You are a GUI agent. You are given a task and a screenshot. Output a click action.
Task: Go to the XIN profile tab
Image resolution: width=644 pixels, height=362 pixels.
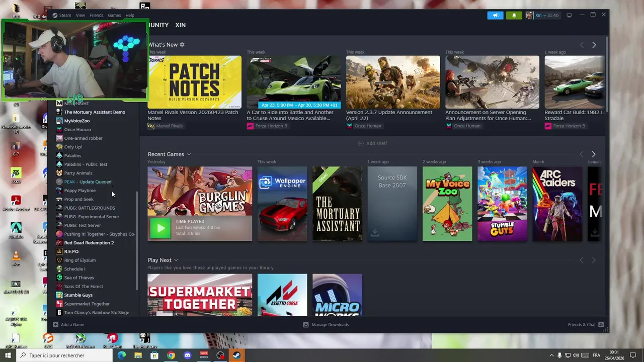[180, 25]
